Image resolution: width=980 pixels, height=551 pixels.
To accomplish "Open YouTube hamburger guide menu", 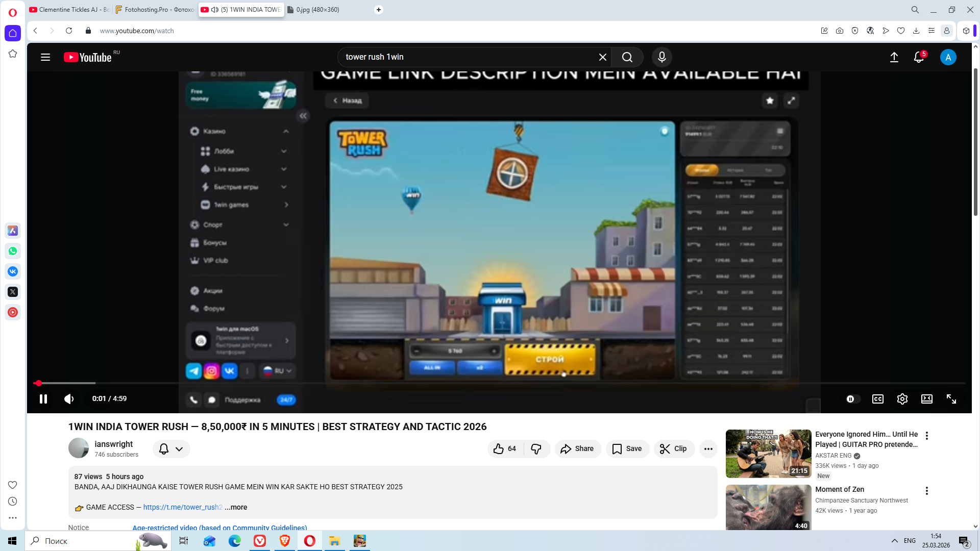I will point(45,57).
